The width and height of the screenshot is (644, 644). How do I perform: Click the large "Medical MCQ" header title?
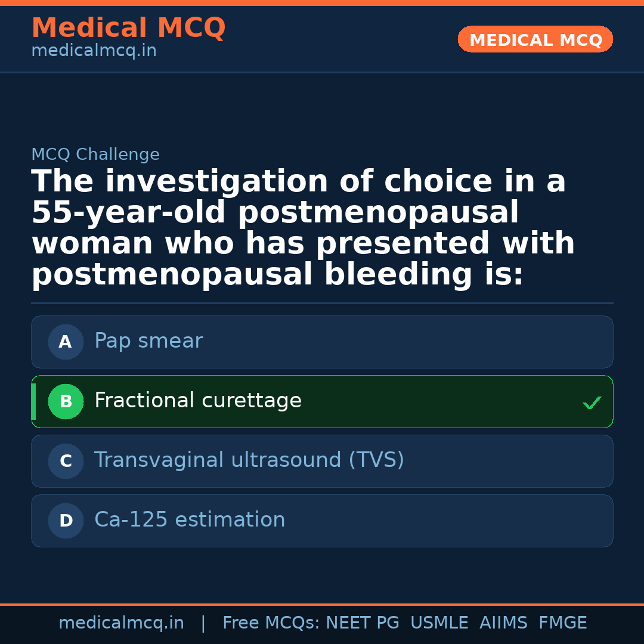128,28
